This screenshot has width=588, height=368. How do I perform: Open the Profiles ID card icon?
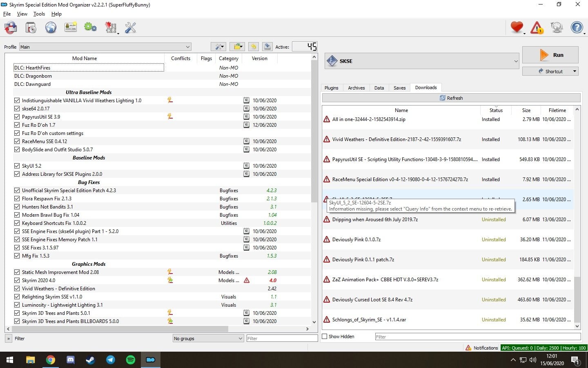click(x=71, y=28)
